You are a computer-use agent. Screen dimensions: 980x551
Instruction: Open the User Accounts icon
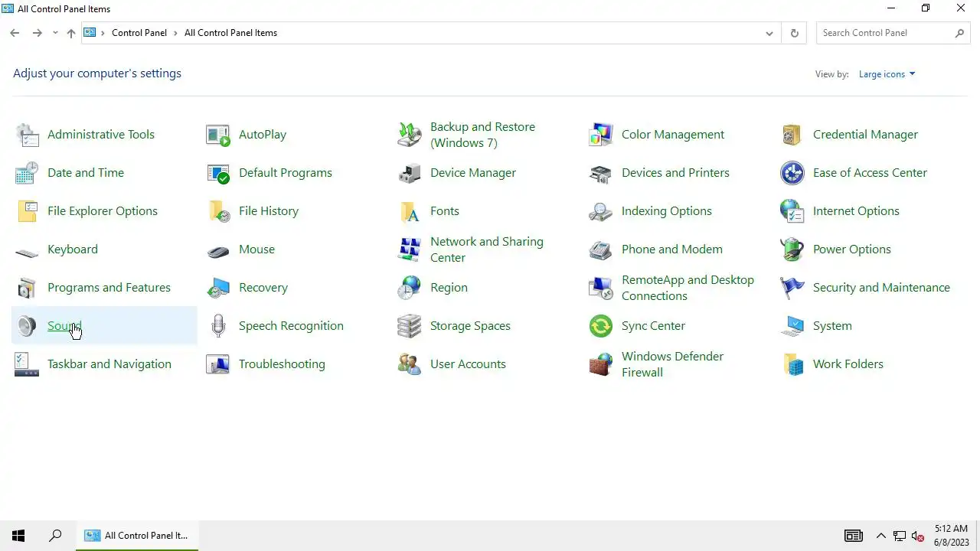(410, 364)
